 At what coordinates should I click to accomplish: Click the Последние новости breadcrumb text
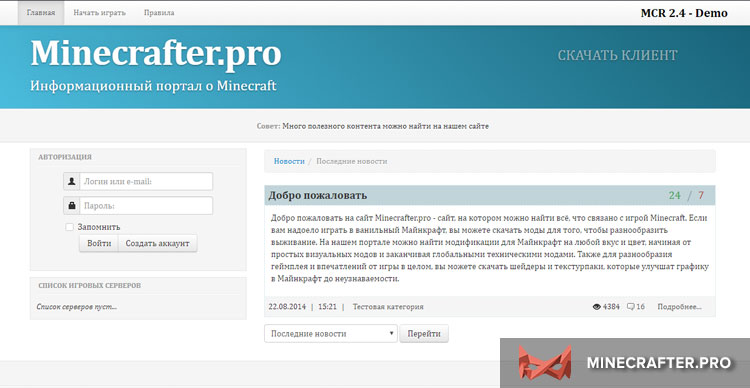pos(352,161)
